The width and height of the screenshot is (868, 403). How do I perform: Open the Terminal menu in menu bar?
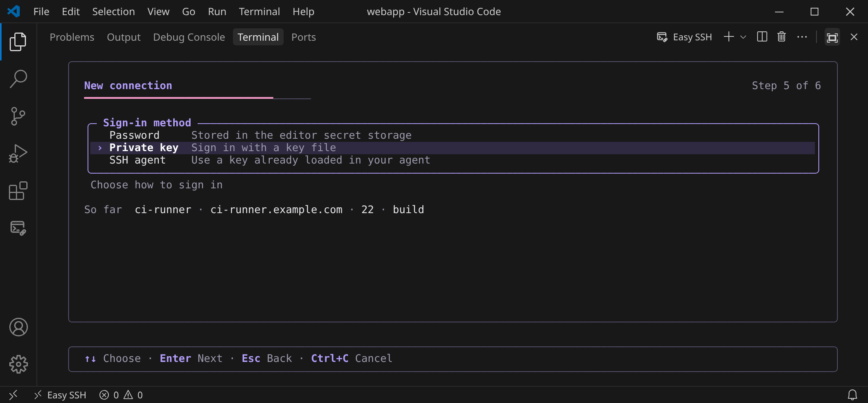tap(259, 12)
